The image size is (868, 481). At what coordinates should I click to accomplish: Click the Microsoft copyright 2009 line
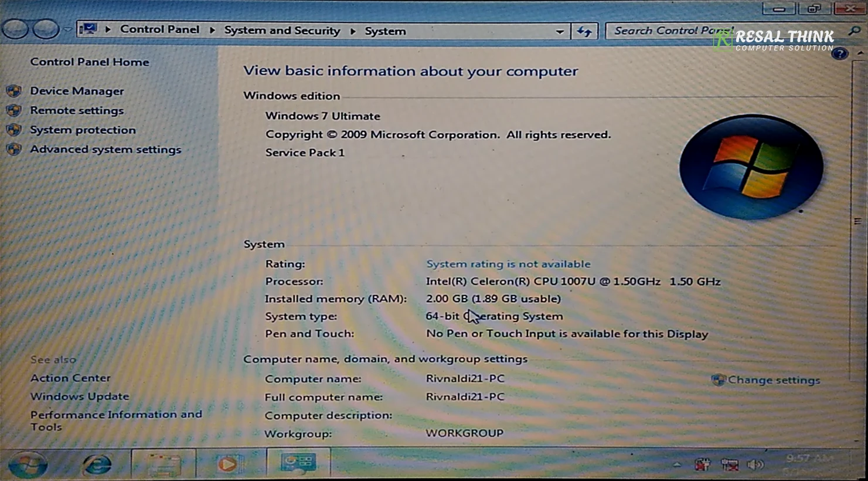[438, 134]
